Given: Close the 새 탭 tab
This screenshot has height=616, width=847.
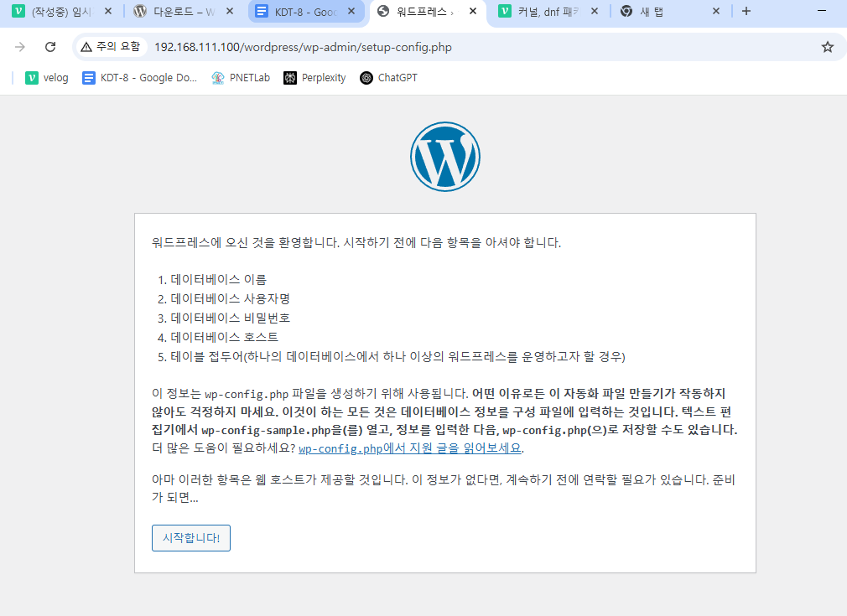Looking at the screenshot, I should pos(715,11).
